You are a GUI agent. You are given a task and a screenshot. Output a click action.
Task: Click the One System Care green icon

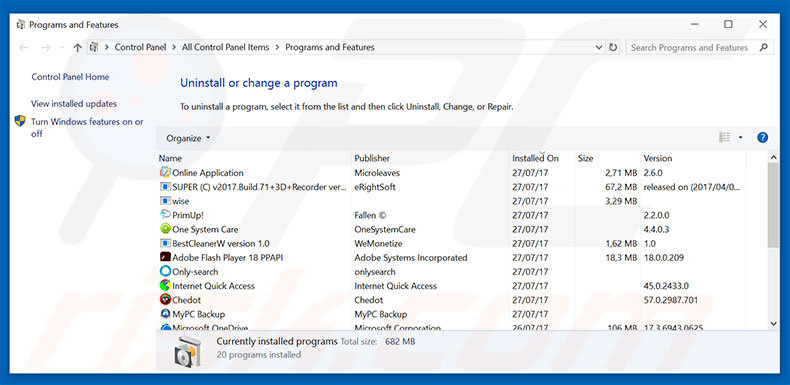pyautogui.click(x=165, y=229)
